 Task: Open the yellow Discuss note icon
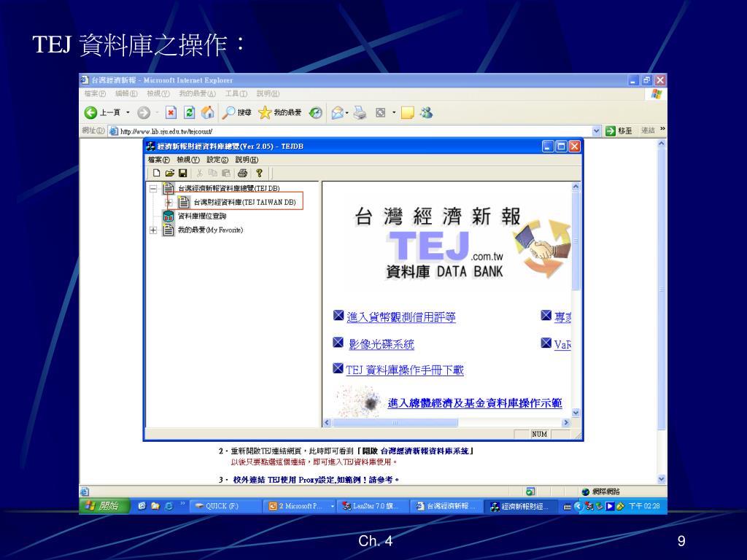(x=407, y=112)
